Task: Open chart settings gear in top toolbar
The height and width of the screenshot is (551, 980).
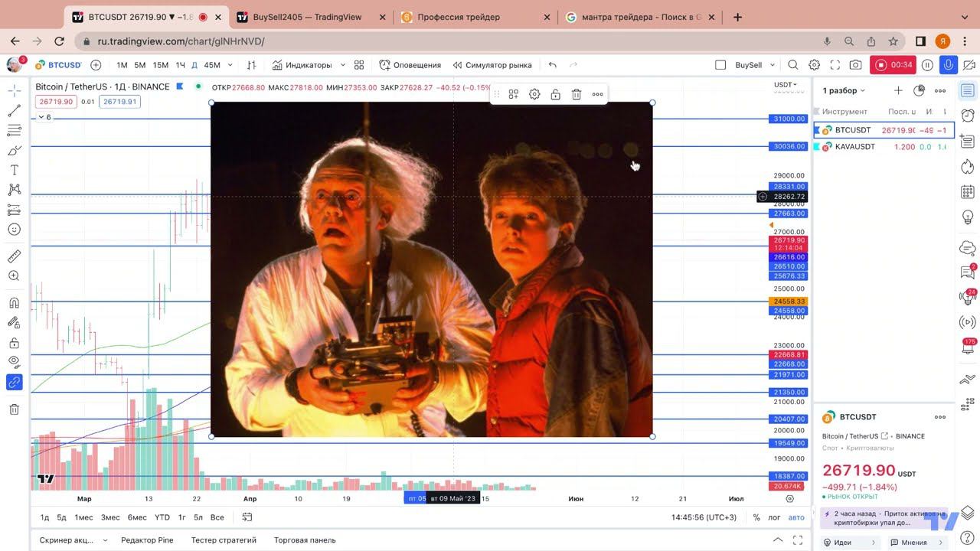Action: pos(815,65)
